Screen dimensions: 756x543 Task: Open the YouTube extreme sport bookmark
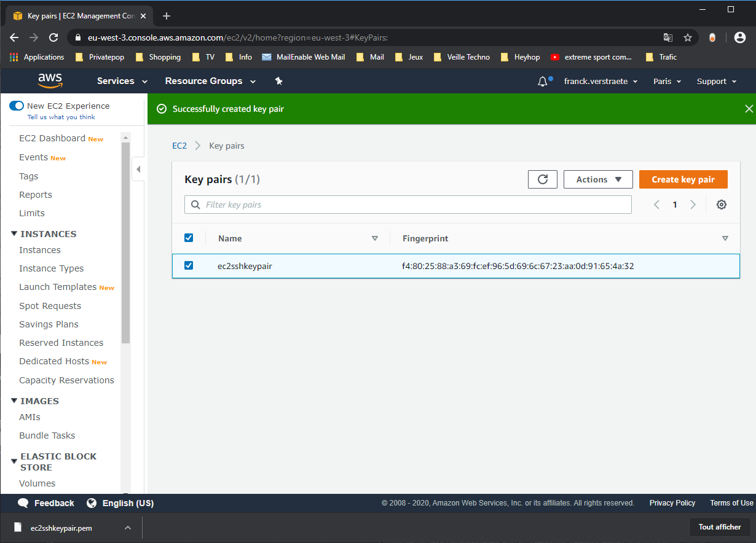[x=591, y=57]
